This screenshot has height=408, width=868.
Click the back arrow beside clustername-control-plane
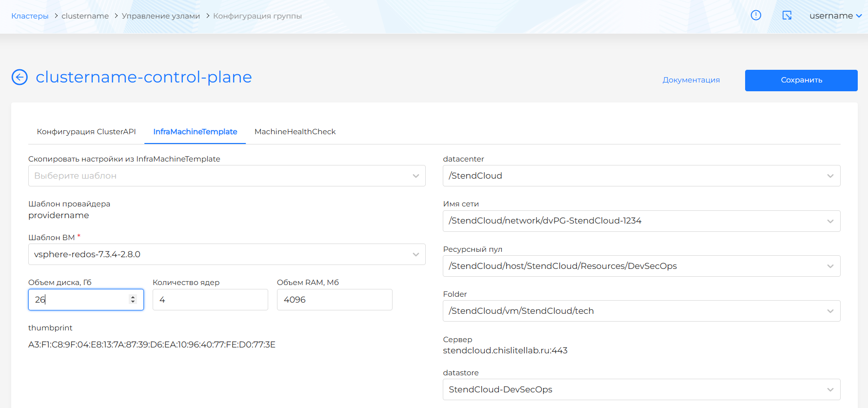20,77
